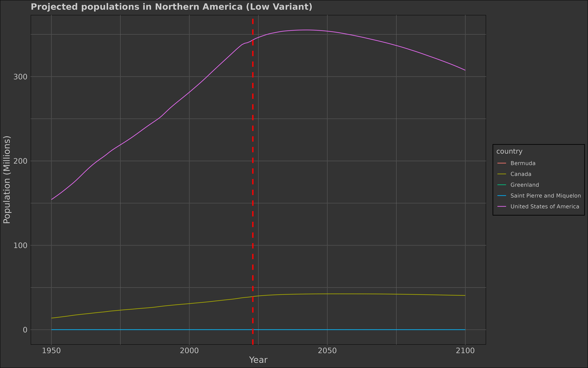This screenshot has height=368, width=588.
Task: Click the x-axis tick label 2000
Action: click(x=189, y=351)
